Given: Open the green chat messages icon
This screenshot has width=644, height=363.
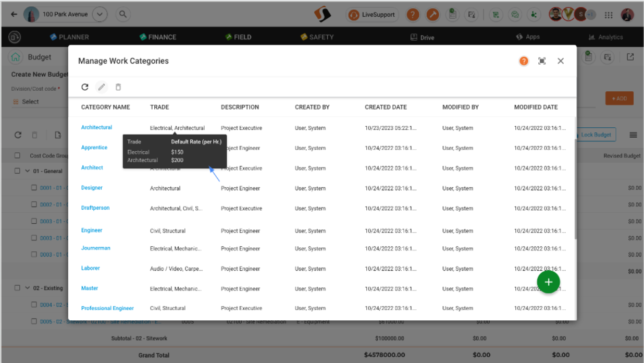Looking at the screenshot, I should [515, 15].
